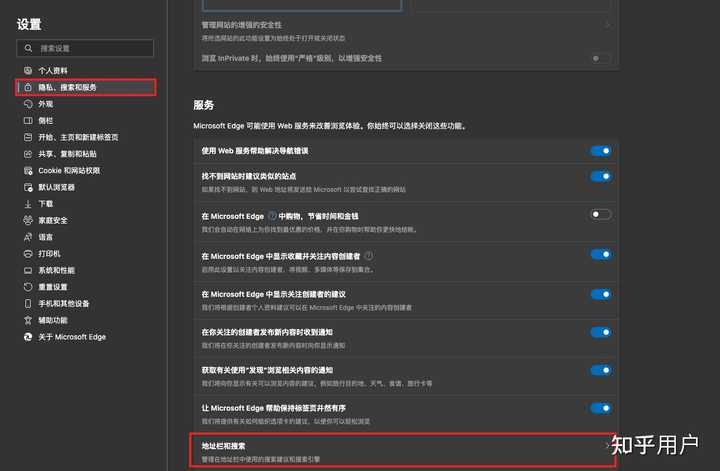Toggle 显示收藏并关注内容创建者 switch
720x471 pixels.
click(x=601, y=254)
